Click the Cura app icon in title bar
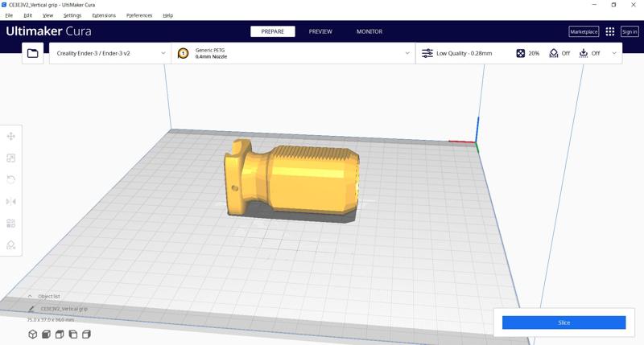Image resolution: width=644 pixels, height=345 pixels. (x=4, y=5)
